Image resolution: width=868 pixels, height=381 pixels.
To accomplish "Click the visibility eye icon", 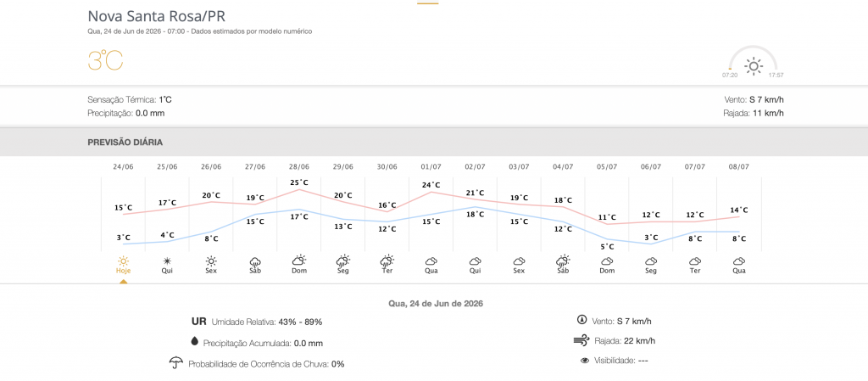I will [x=585, y=361].
